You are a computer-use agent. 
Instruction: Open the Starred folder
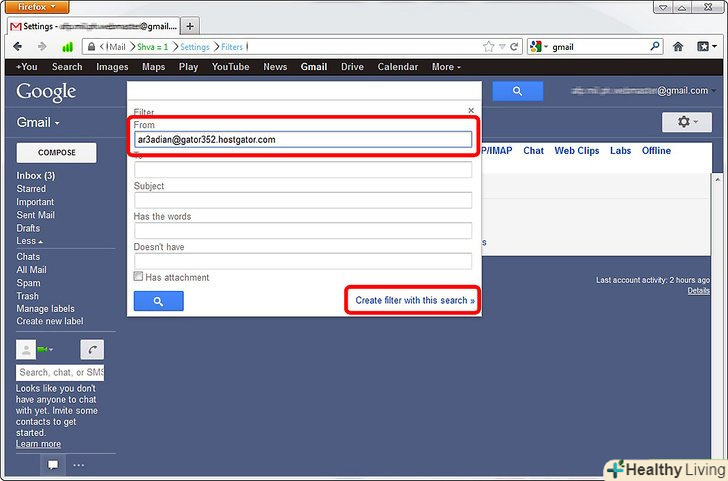[31, 189]
